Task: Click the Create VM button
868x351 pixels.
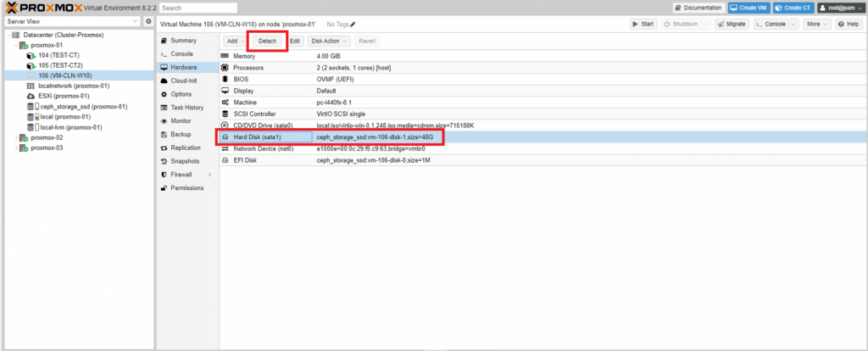Action: click(x=748, y=8)
